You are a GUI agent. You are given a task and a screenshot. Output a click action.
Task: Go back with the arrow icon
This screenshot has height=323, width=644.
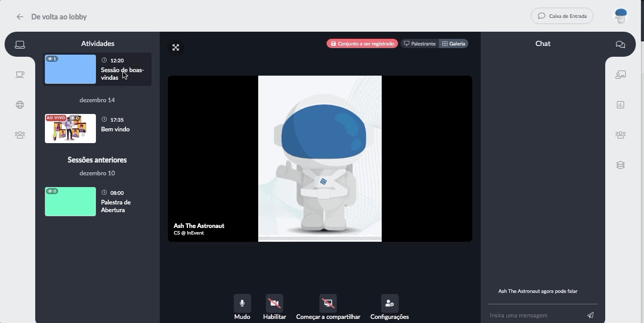click(20, 17)
